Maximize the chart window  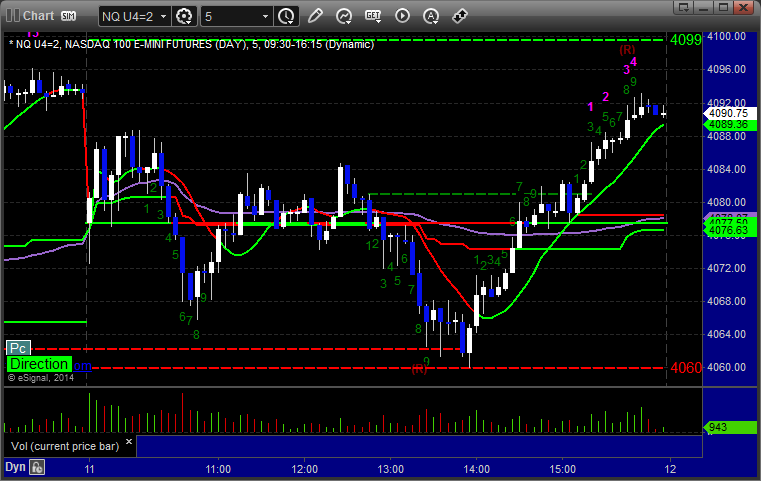[x=724, y=7]
